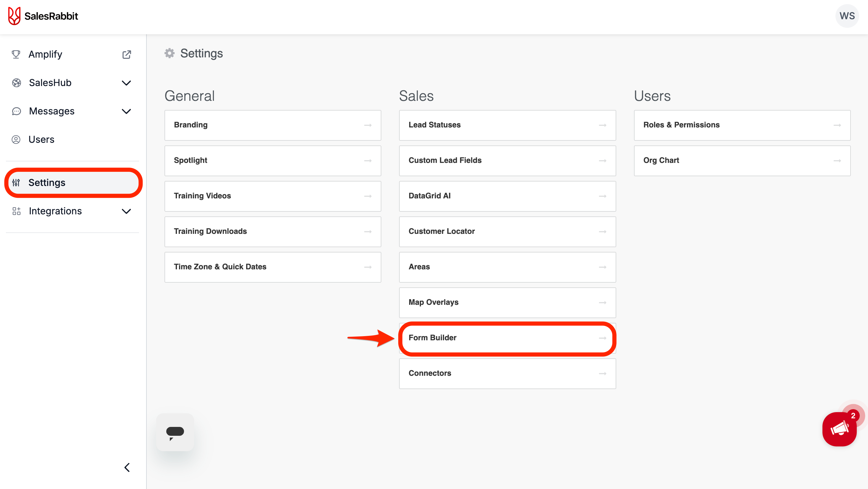Collapse the sidebar with the back chevron

tap(127, 467)
